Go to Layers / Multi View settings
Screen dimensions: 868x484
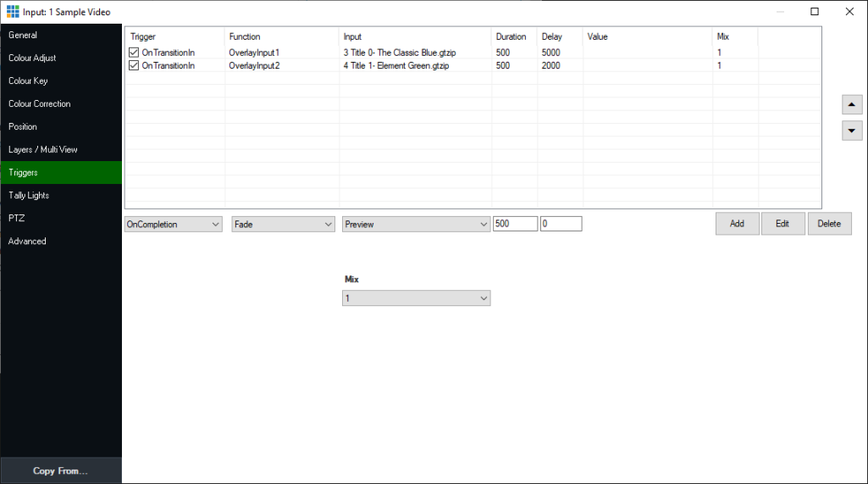point(61,150)
